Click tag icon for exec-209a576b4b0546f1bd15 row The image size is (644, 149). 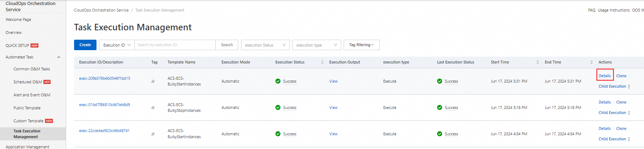tap(153, 82)
